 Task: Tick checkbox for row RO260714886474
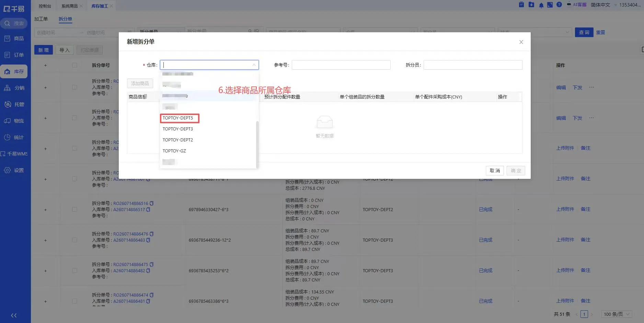coord(74,301)
